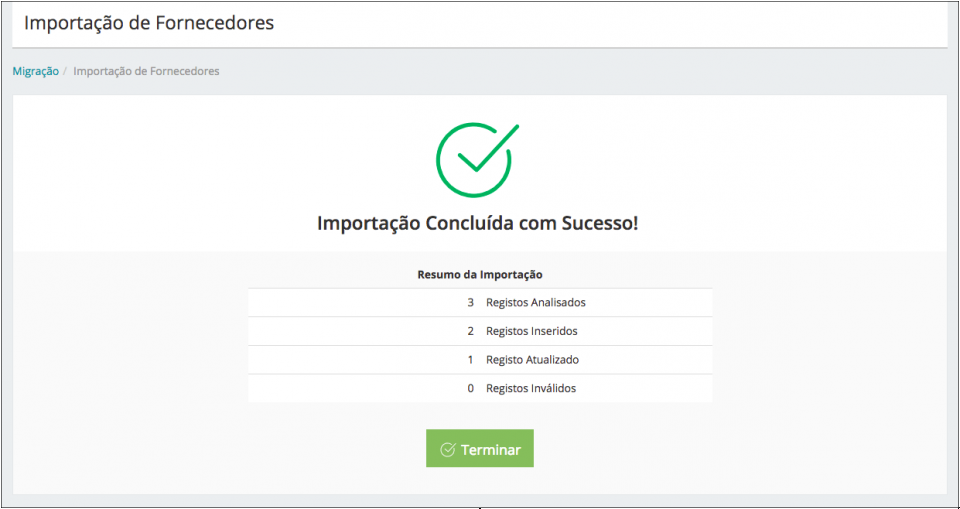The height and width of the screenshot is (509, 960).
Task: Click the count 1 for updated record
Action: tap(470, 360)
